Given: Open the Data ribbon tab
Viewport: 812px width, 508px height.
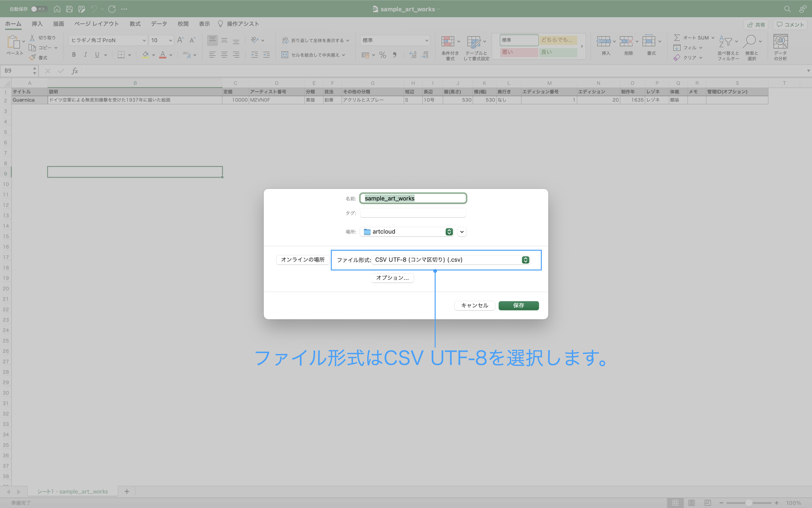Looking at the screenshot, I should click(159, 24).
